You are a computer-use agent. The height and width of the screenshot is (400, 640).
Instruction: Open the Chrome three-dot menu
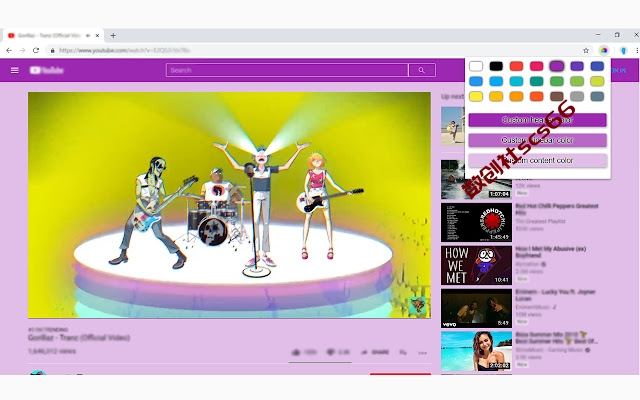(637, 50)
